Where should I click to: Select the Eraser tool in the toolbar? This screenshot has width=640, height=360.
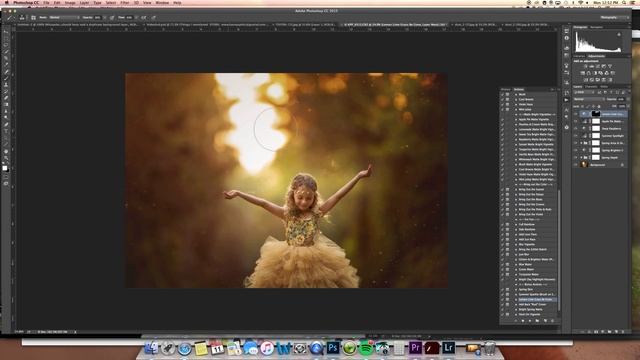coord(6,98)
